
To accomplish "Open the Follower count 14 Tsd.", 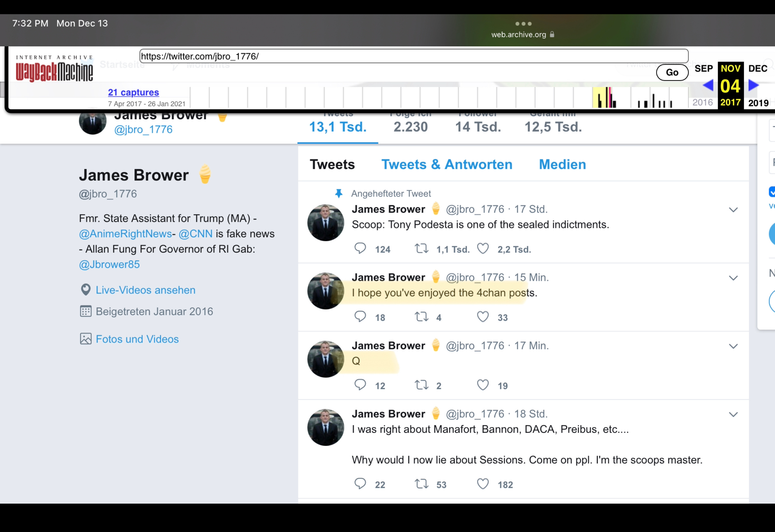I will point(478,127).
